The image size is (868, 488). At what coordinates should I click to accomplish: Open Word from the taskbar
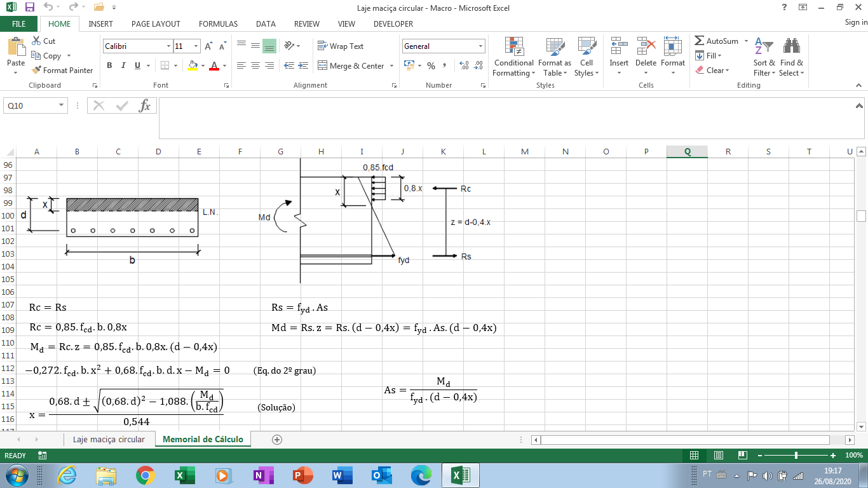[342, 475]
